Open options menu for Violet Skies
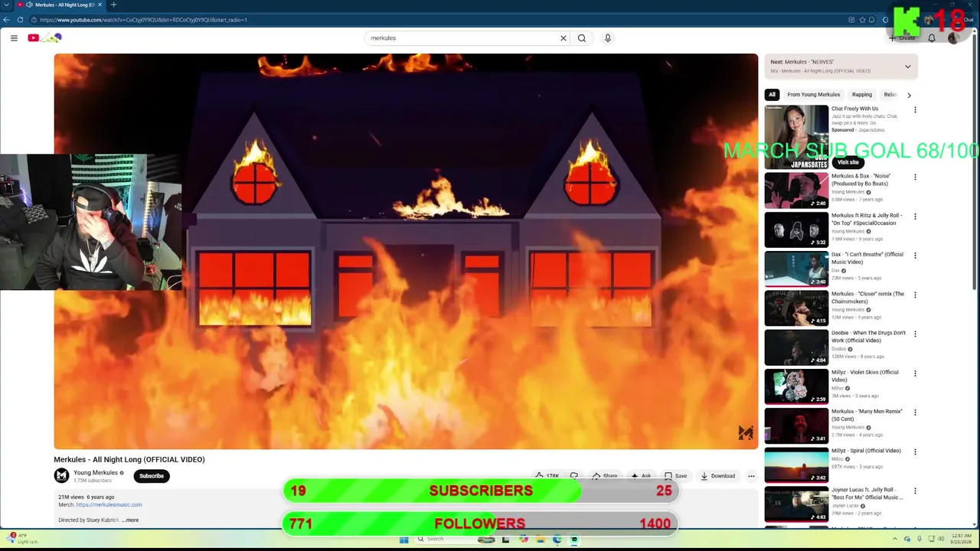The width and height of the screenshot is (980, 551). (915, 373)
